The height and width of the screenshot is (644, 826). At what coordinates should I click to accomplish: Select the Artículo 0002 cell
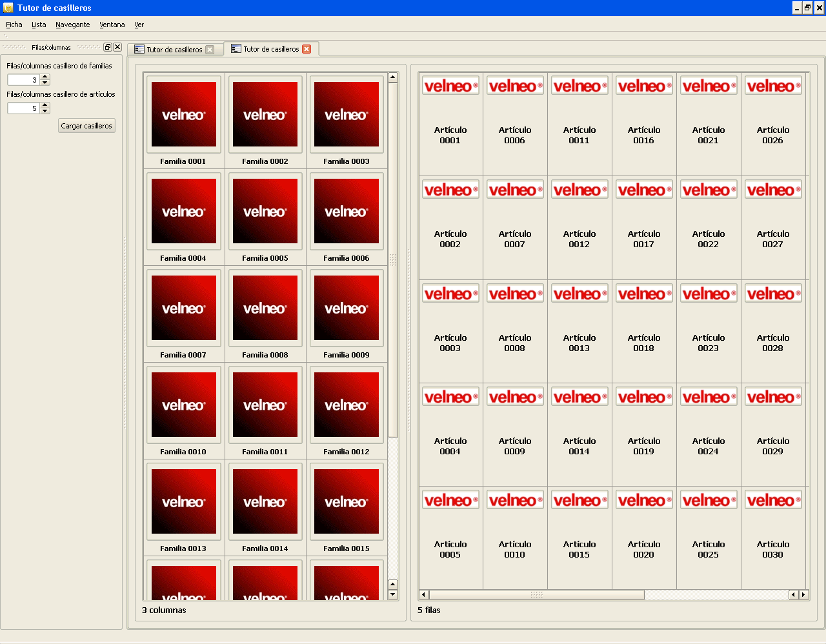coord(450,228)
